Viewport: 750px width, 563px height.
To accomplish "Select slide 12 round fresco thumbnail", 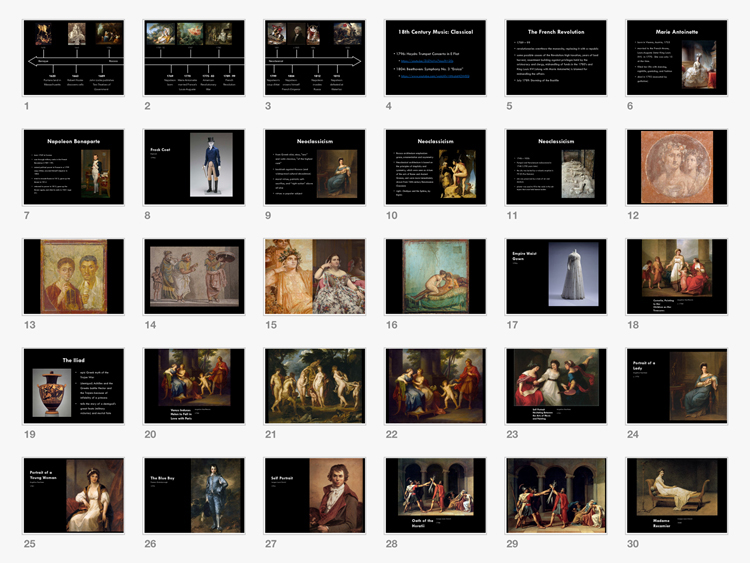I will coord(677,167).
